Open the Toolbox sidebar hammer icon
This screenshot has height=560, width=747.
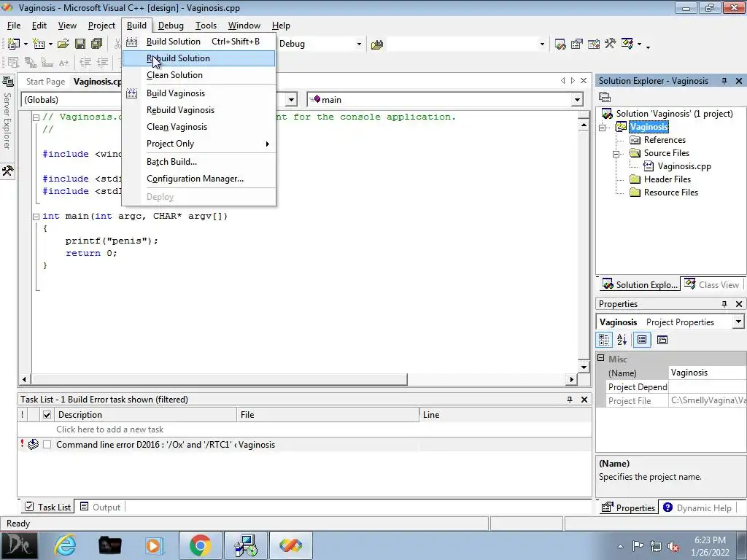tap(7, 171)
